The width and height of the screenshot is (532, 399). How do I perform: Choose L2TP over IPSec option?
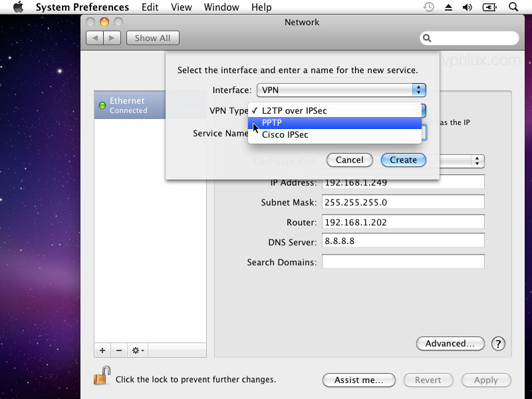pyautogui.click(x=334, y=110)
